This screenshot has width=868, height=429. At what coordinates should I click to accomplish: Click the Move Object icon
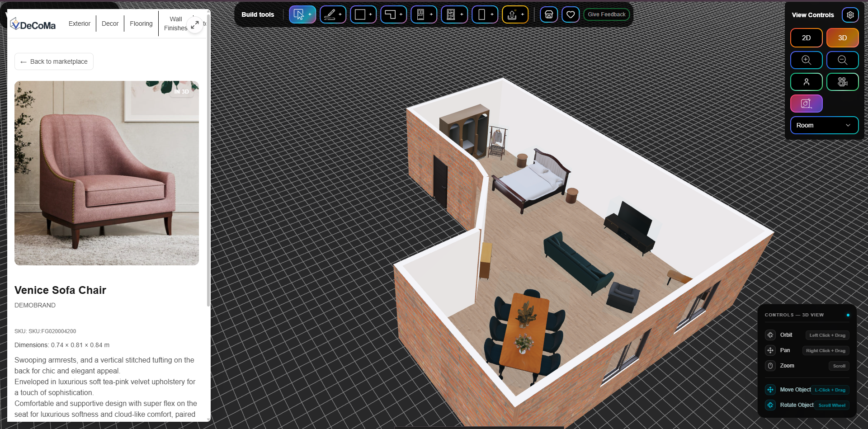pos(770,390)
